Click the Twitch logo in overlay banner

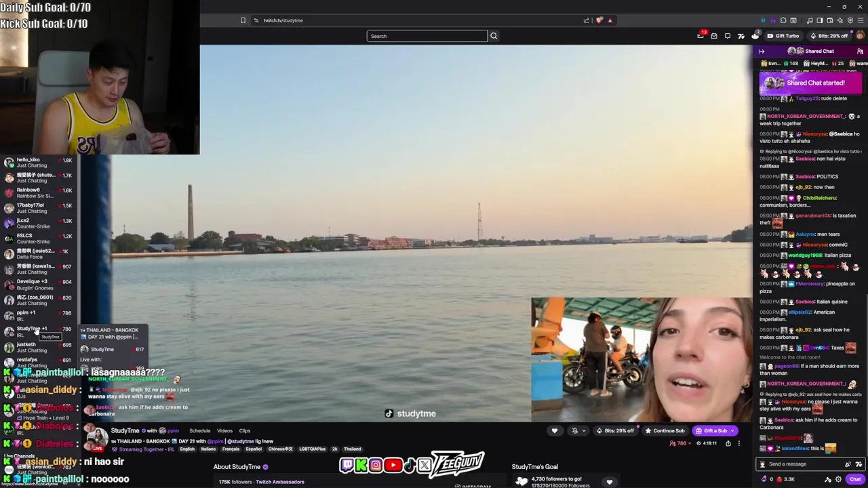tap(347, 466)
